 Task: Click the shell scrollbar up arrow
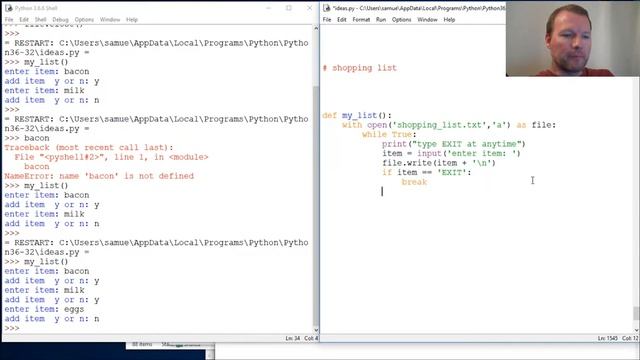pos(316,29)
